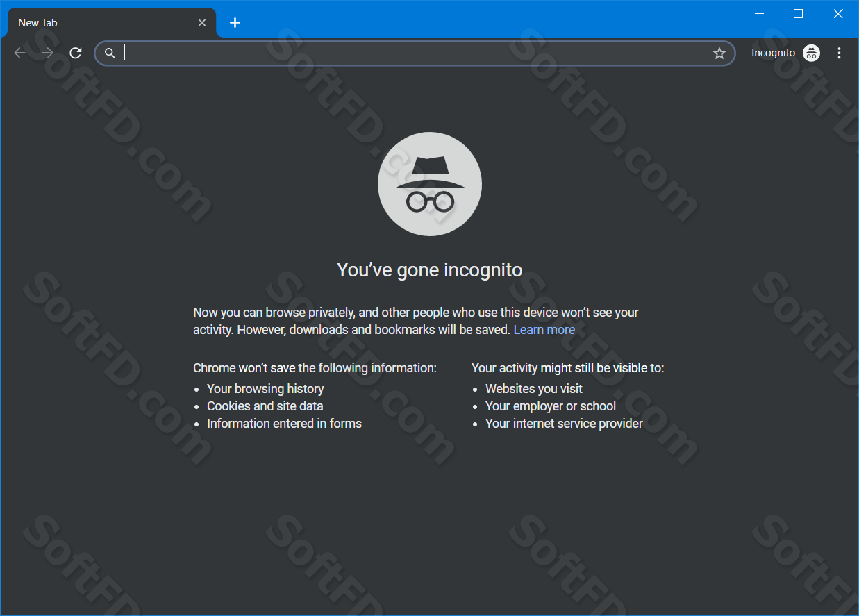
Task: Minimize the Chrome window
Action: pyautogui.click(x=759, y=13)
